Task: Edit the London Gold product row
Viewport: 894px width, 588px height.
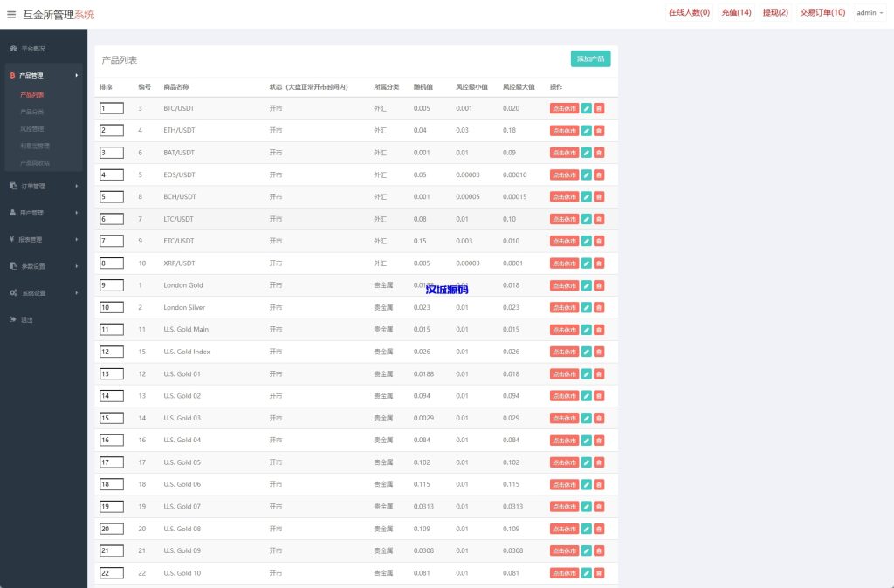Action: 587,285
